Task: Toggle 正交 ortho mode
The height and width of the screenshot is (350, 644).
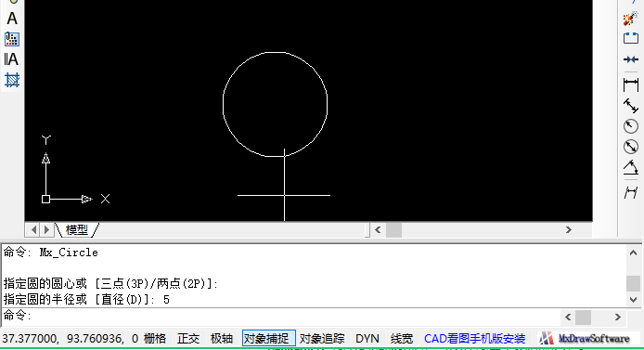Action: pyautogui.click(x=188, y=339)
